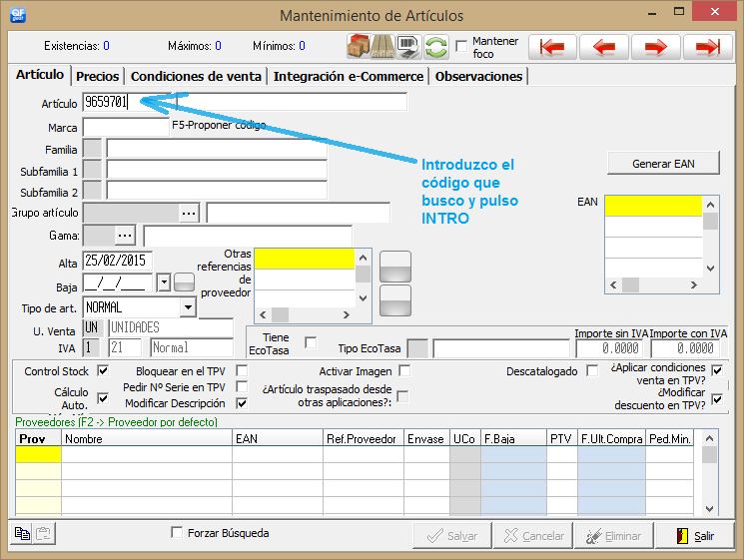Go to previous record red arrow
This screenshot has width=744, height=560.
pos(604,47)
